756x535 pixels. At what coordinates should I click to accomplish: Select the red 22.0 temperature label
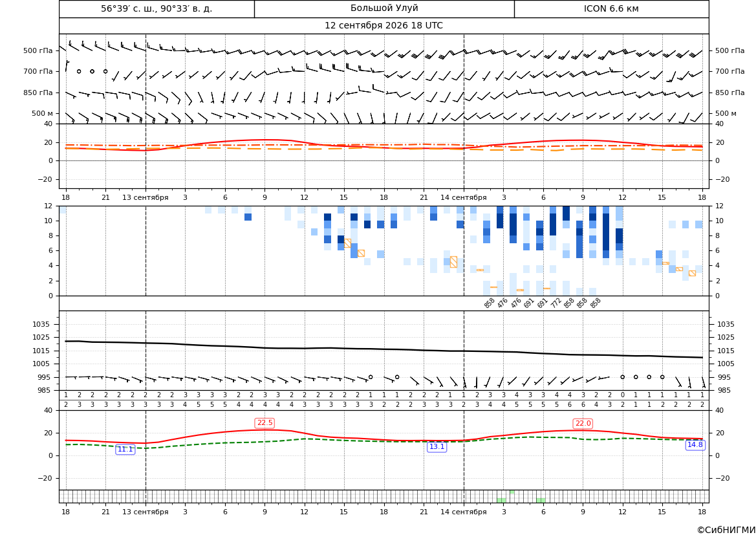pos(583,424)
